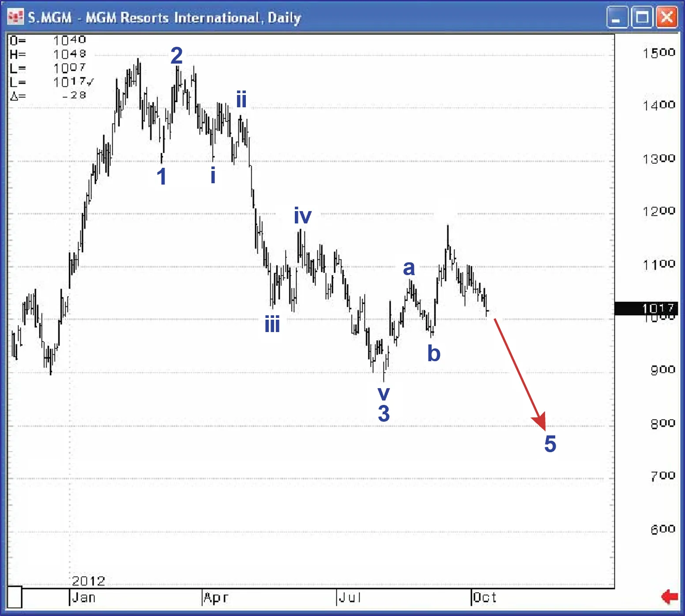Close the MGM Resorts chart window

pyautogui.click(x=667, y=18)
